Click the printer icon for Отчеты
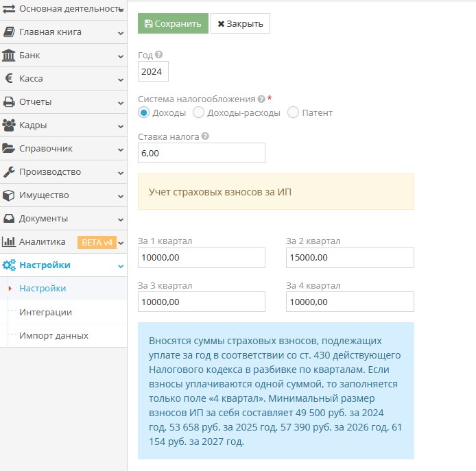Viewport: 476px width, 471px height. [9, 101]
